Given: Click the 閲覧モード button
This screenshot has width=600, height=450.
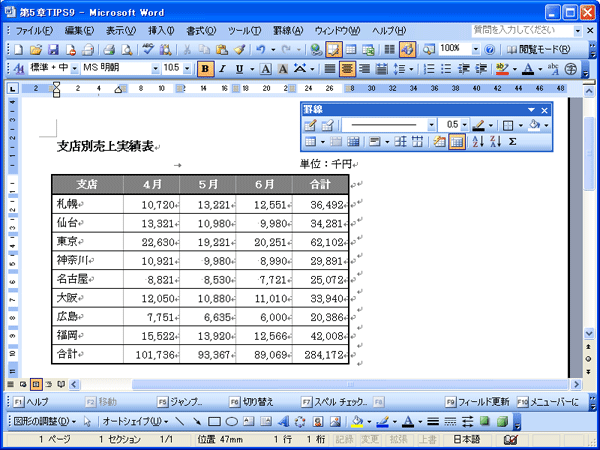Looking at the screenshot, I should [538, 50].
